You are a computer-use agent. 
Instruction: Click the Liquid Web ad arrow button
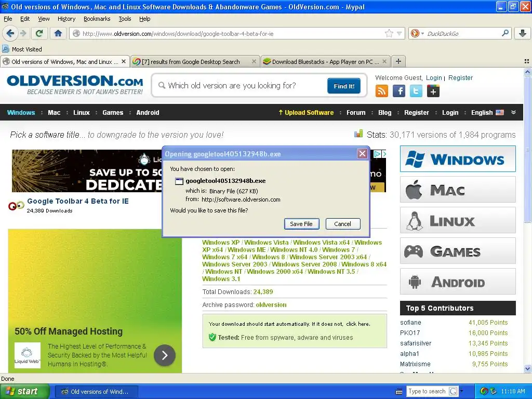(165, 355)
